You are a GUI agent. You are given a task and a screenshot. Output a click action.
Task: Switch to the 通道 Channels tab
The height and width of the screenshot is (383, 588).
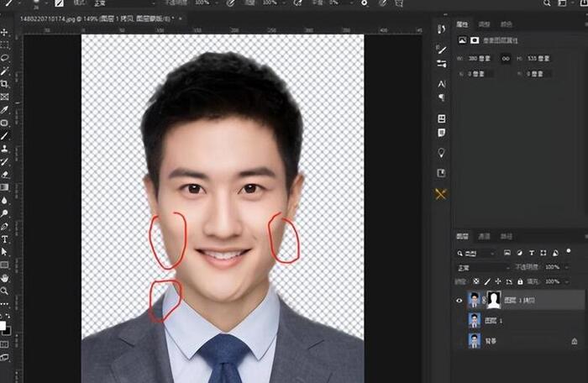[484, 236]
